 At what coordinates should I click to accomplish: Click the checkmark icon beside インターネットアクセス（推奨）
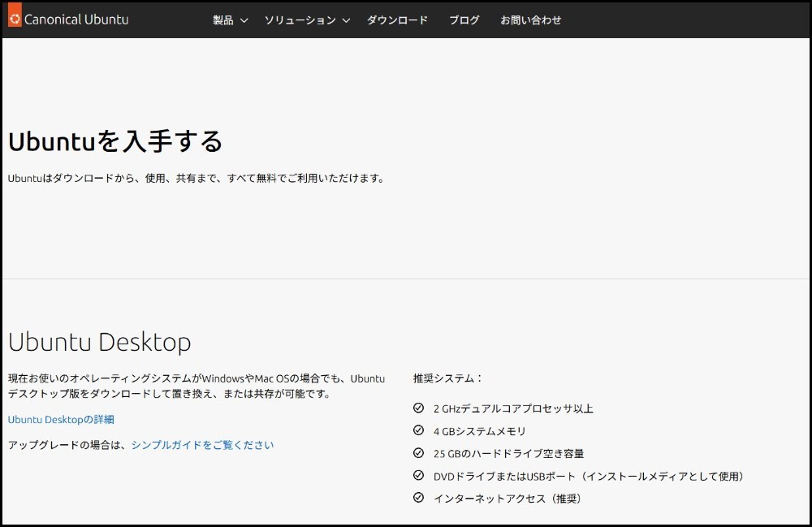[418, 498]
